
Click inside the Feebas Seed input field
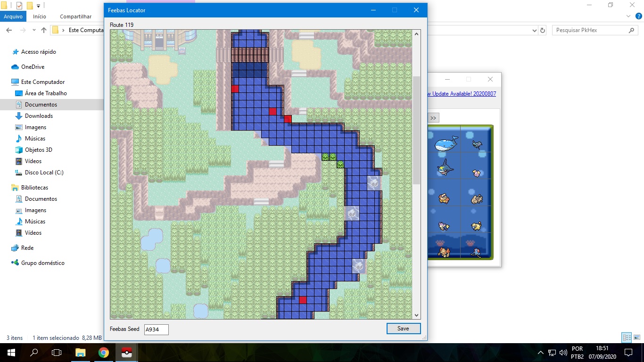156,329
